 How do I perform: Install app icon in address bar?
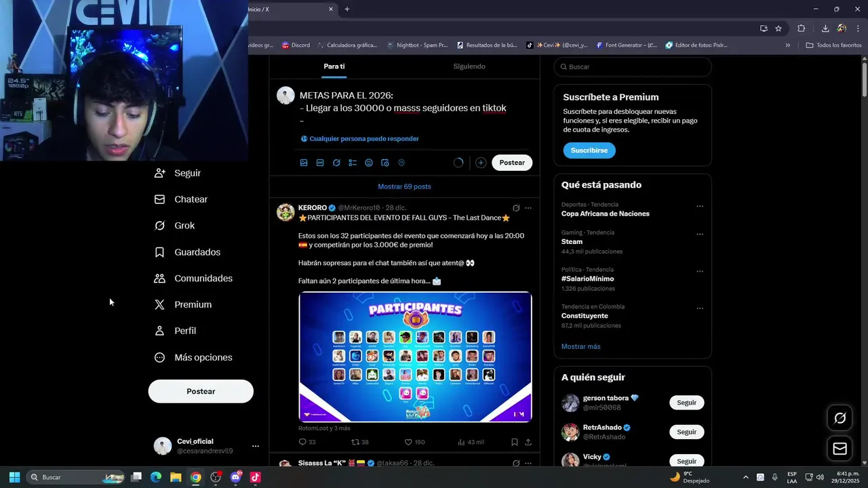point(764,28)
